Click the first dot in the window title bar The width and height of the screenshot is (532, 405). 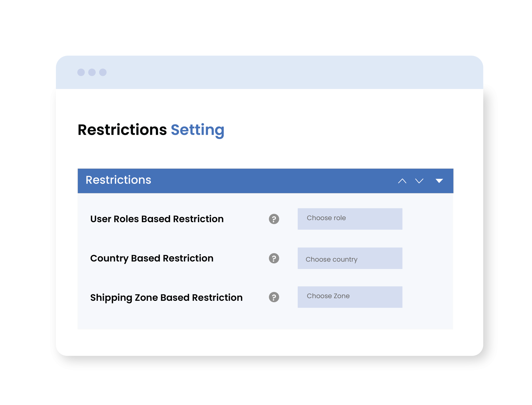81,72
